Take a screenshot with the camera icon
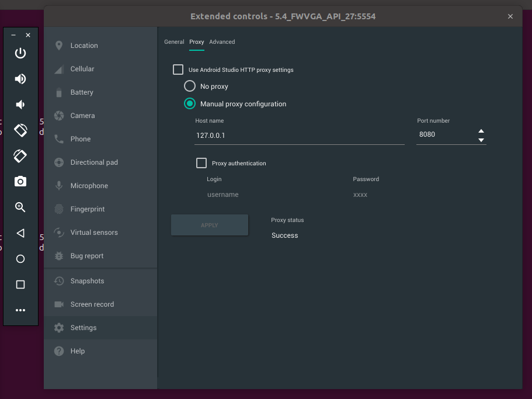The height and width of the screenshot is (399, 532). (20, 182)
